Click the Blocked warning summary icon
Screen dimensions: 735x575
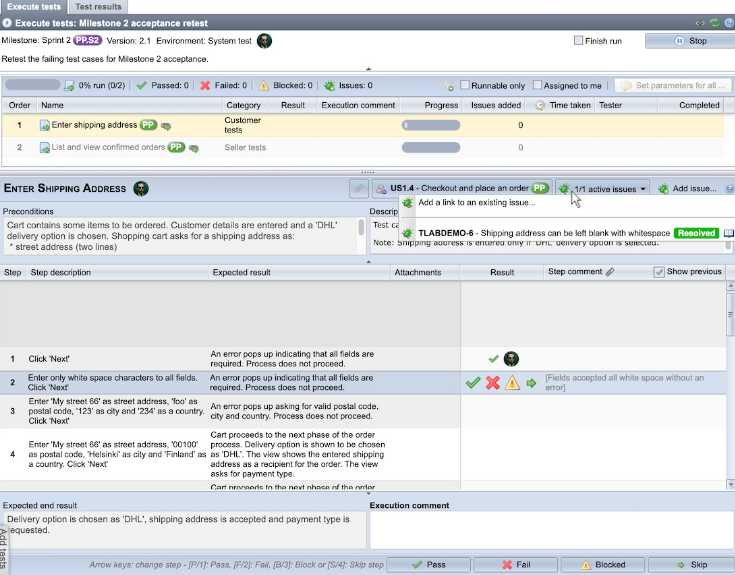(x=263, y=85)
